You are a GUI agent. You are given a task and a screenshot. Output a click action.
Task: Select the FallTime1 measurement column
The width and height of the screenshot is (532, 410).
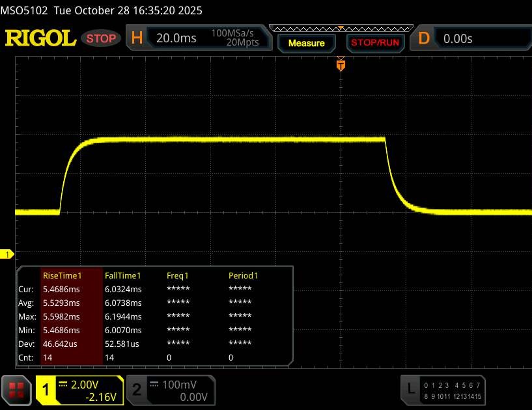point(123,275)
